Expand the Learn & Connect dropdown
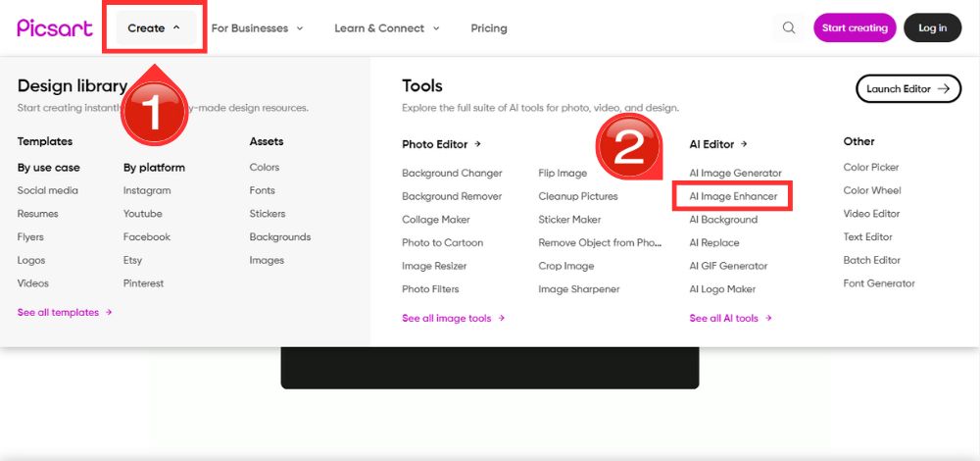This screenshot has height=461, width=980. point(387,28)
